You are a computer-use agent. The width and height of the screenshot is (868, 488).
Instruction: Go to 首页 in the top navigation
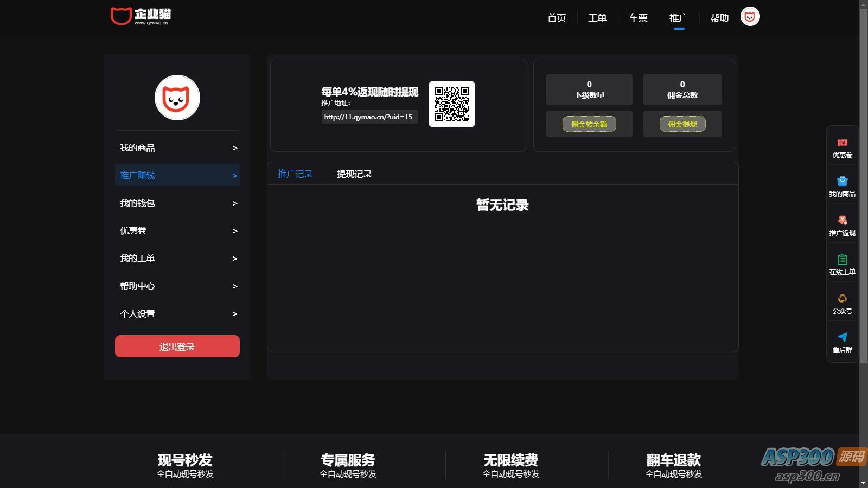pyautogui.click(x=557, y=18)
